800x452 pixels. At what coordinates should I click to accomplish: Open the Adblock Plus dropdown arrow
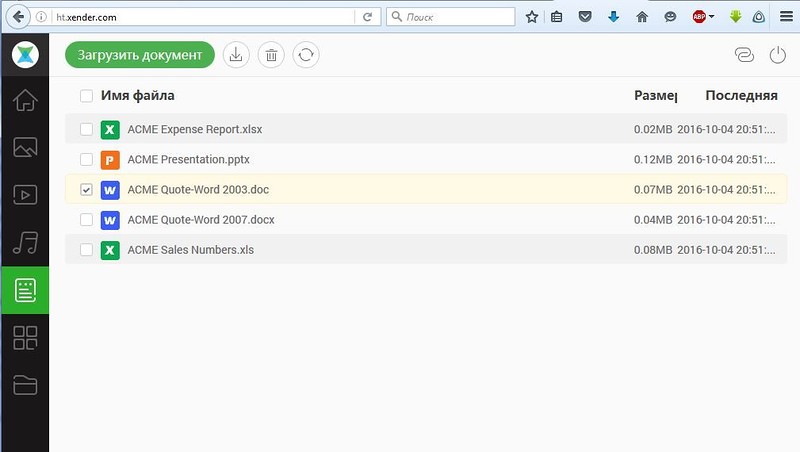coord(711,17)
